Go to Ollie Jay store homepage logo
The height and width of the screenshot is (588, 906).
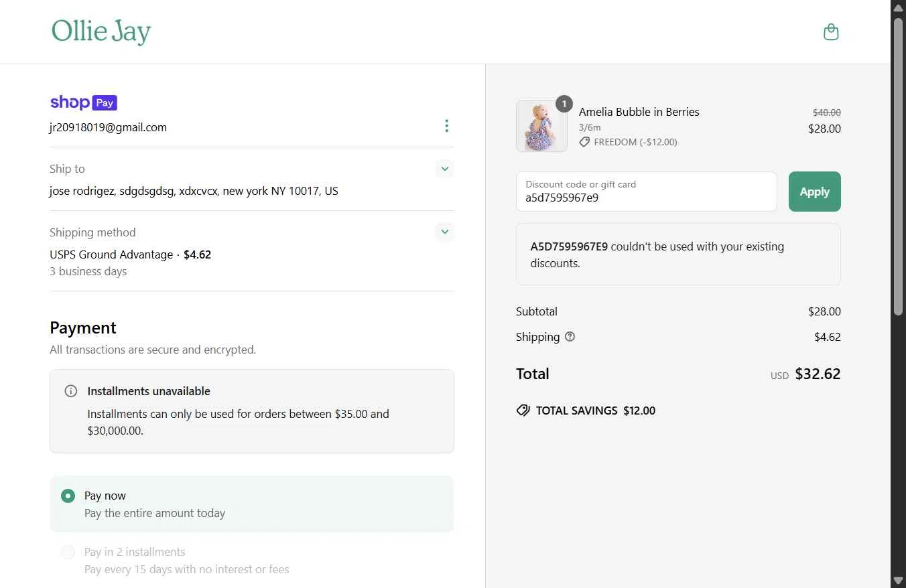point(102,31)
